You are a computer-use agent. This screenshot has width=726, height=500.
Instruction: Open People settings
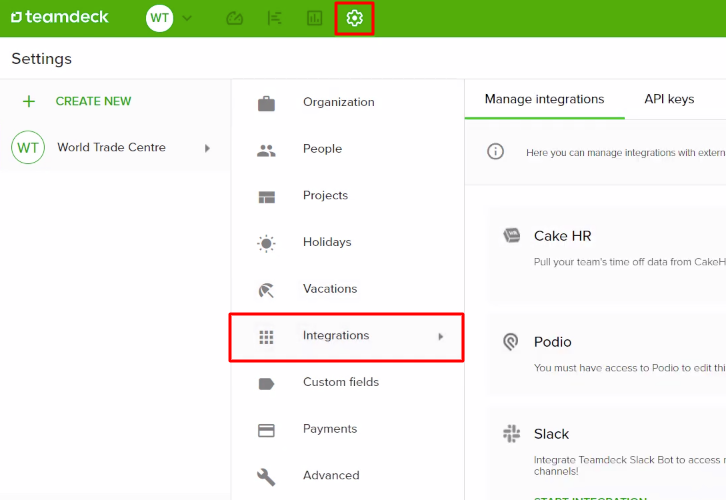coord(323,149)
